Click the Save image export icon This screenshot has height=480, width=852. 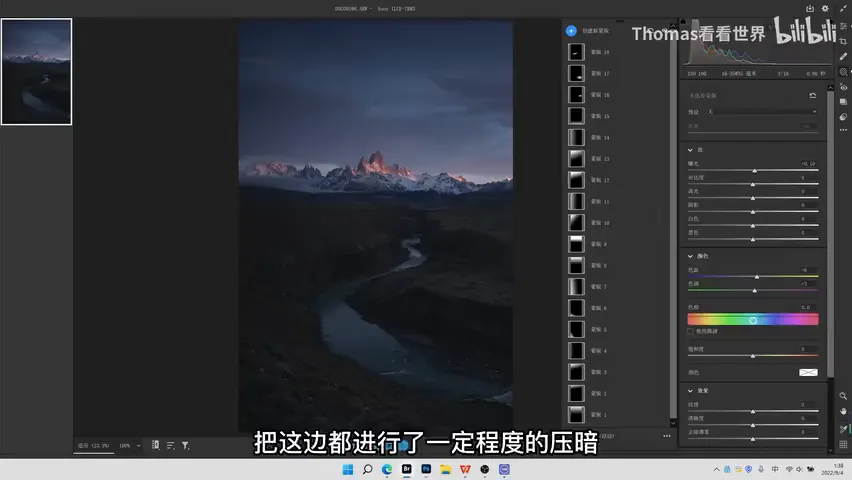click(810, 8)
